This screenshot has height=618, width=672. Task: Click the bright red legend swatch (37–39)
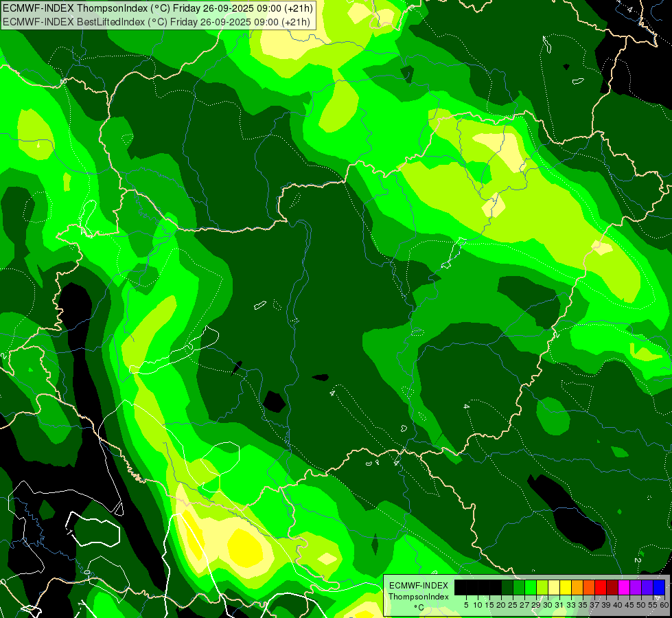click(x=601, y=587)
